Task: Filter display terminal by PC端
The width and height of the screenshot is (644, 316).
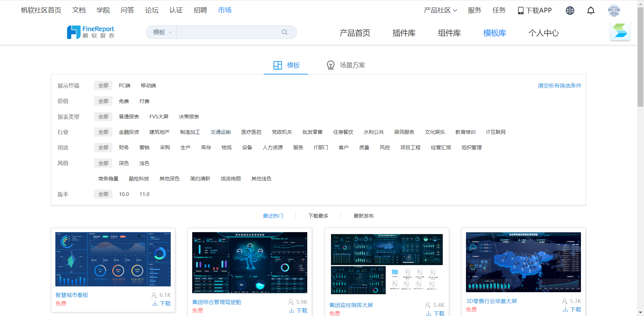Action: 124,86
